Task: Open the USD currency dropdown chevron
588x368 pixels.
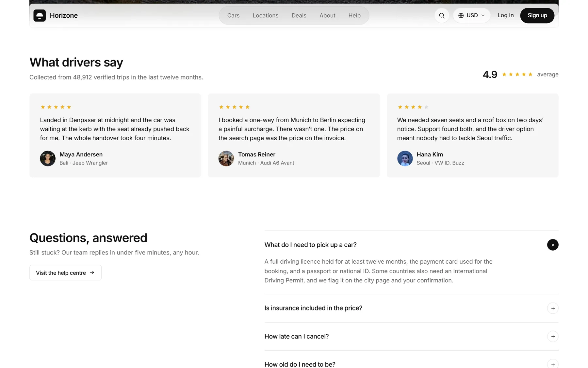Action: tap(483, 15)
